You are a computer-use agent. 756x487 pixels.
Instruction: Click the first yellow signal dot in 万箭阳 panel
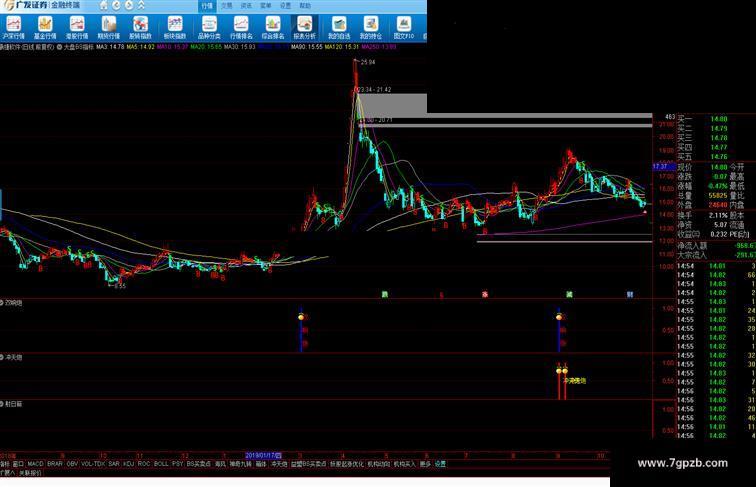coord(301,317)
